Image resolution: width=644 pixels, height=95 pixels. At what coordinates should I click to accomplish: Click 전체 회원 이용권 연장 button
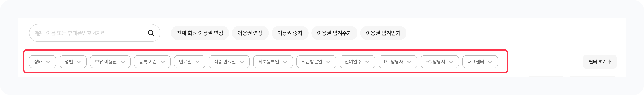200,33
